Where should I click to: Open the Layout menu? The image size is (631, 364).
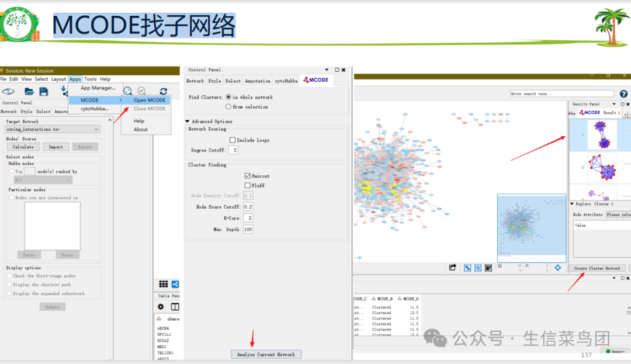(58, 79)
